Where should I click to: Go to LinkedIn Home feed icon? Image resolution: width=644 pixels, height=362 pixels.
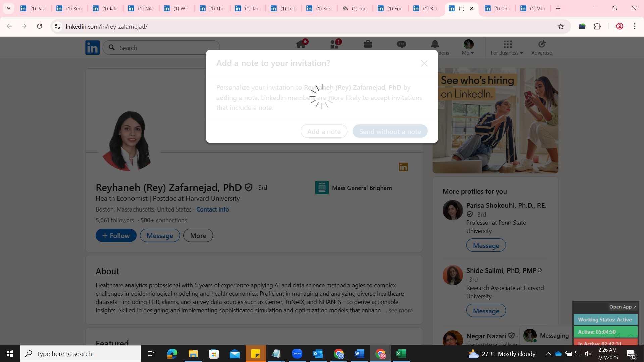click(x=301, y=44)
